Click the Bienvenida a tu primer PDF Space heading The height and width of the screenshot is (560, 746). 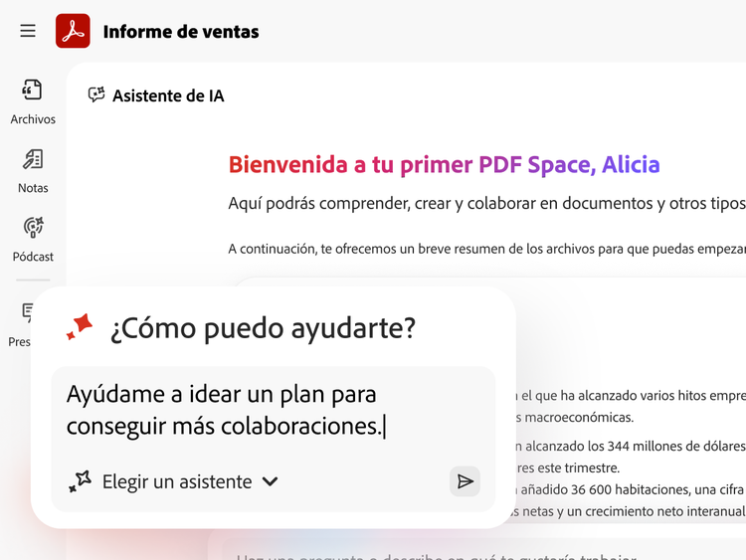[444, 165]
